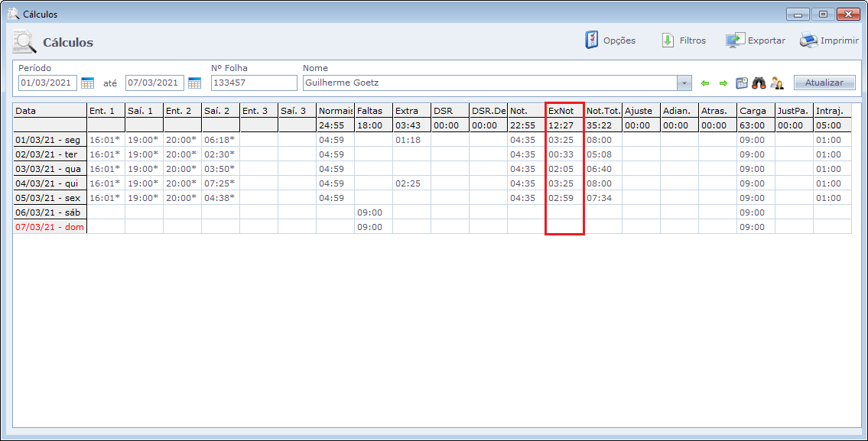Print via the Imprimir printer icon
The image size is (868, 441).
point(808,41)
